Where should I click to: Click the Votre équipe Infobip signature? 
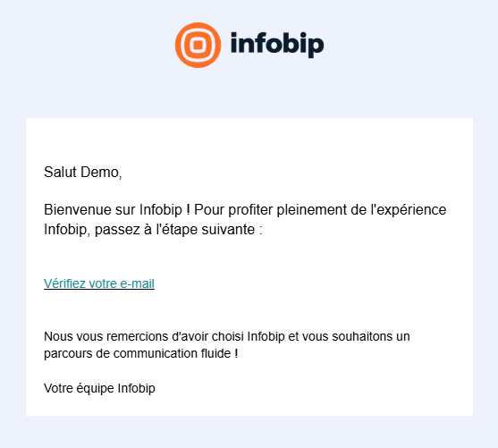click(99, 389)
